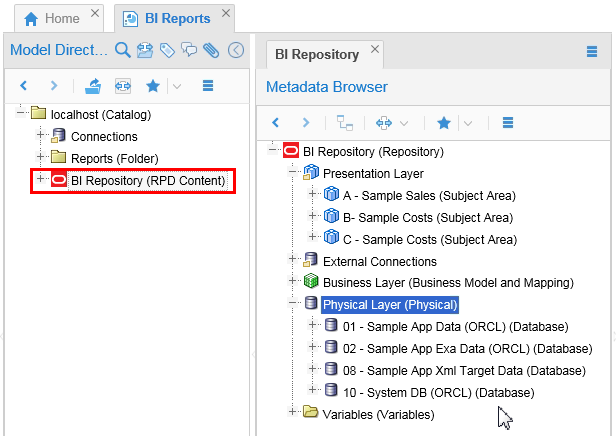Select Variables (Variables) item
The height and width of the screenshot is (436, 616).
click(x=378, y=415)
